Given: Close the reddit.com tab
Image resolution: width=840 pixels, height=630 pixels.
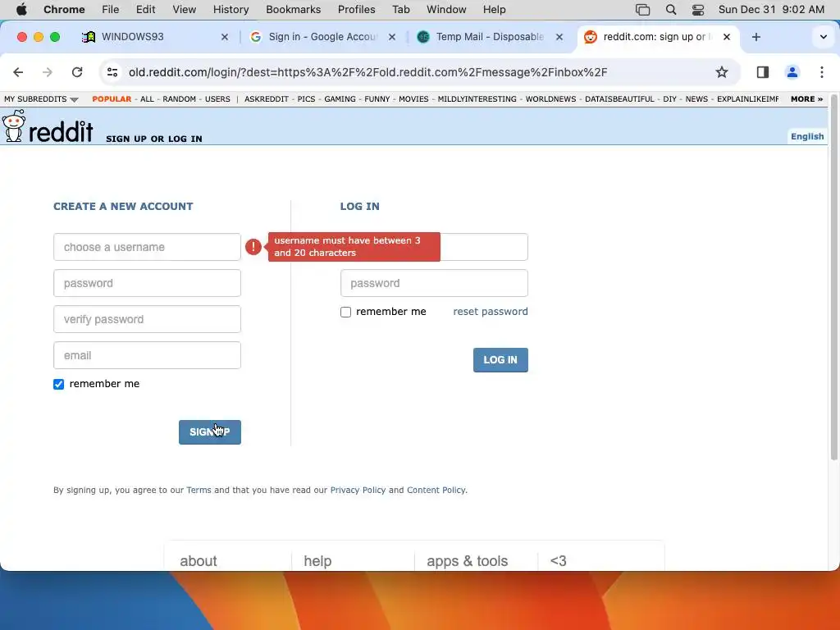Looking at the screenshot, I should 727,37.
